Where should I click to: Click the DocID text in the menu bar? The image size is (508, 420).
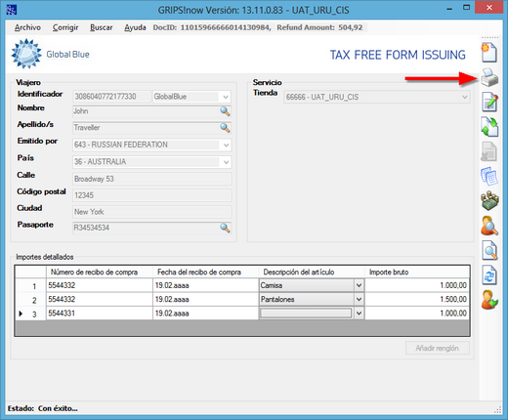pos(212,27)
